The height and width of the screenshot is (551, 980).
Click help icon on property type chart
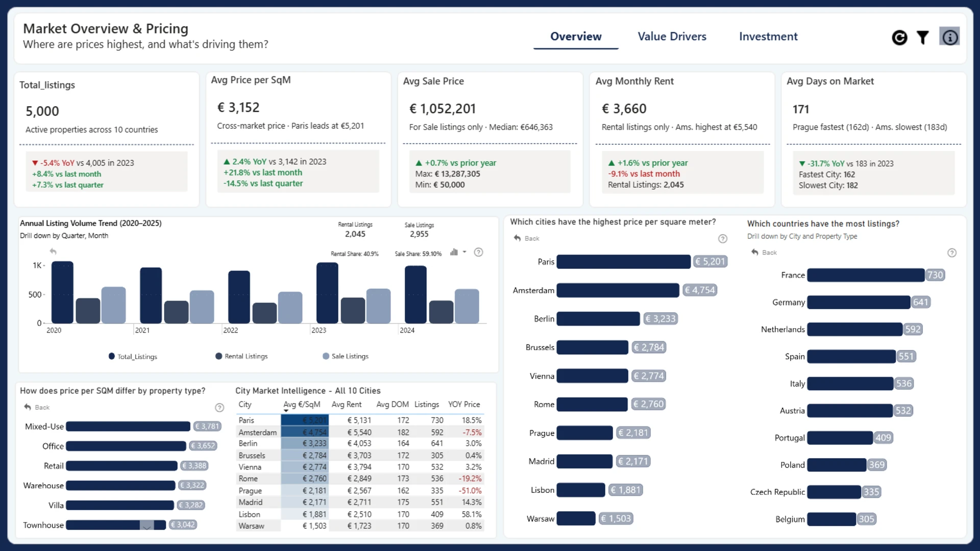[219, 408]
